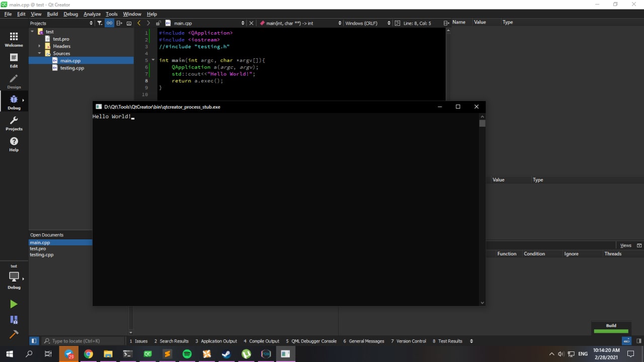Open the Debug menu
This screenshot has height=362, width=644.
70,14
